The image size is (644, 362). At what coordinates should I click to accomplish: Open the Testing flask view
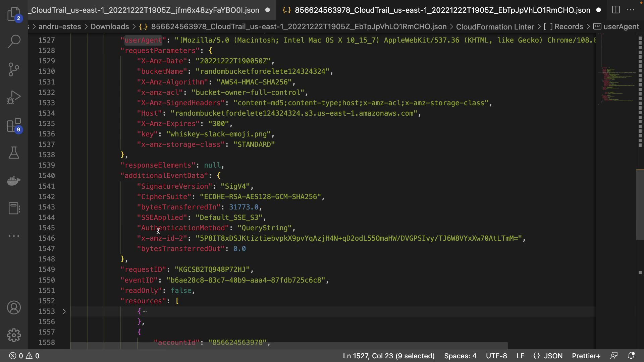tap(14, 153)
